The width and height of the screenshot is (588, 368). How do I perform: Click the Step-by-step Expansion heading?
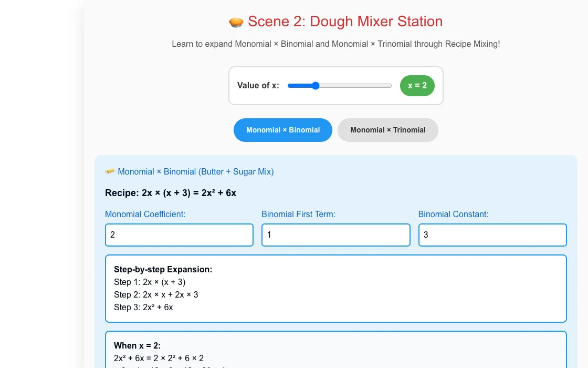(x=163, y=269)
